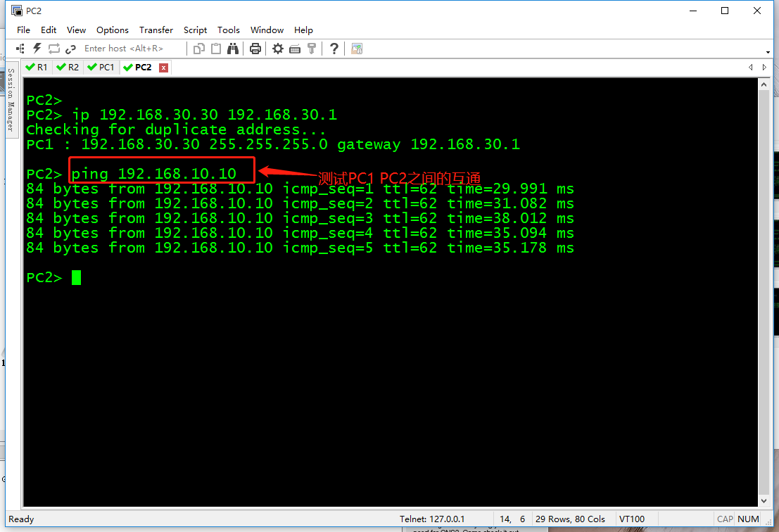779x532 pixels.
Task: Click the terminal scrollbar up arrow
Action: tap(764, 85)
